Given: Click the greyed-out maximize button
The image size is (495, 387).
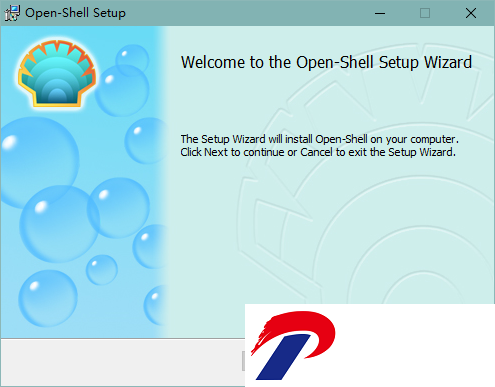Looking at the screenshot, I should [425, 13].
